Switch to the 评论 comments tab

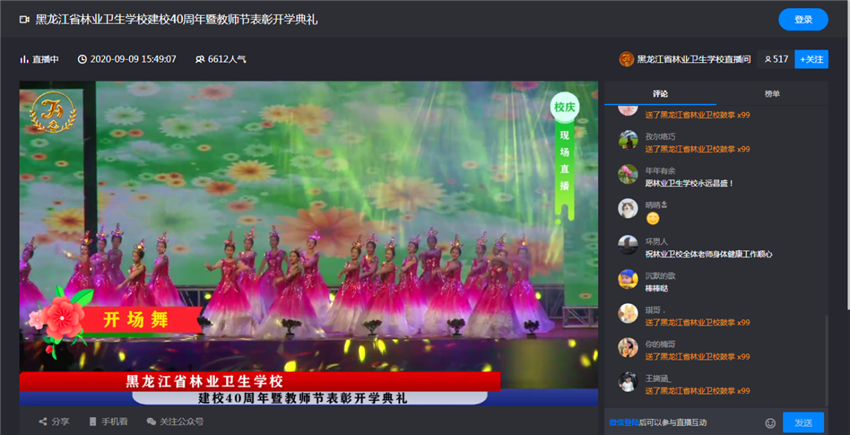660,93
